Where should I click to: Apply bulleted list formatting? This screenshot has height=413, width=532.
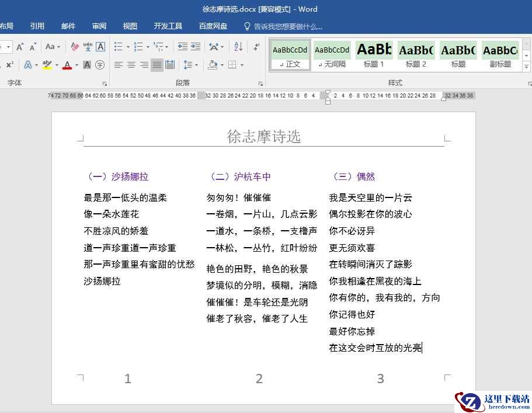[118, 47]
